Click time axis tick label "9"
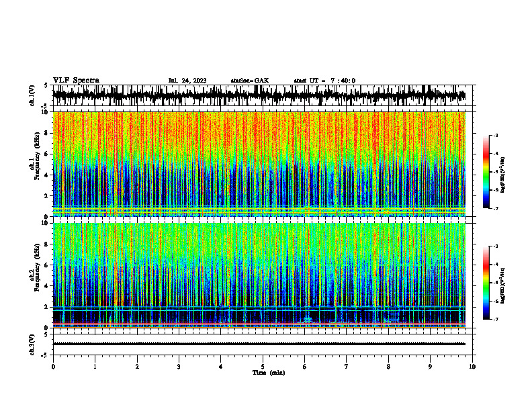The image size is (532, 411). pos(430,367)
